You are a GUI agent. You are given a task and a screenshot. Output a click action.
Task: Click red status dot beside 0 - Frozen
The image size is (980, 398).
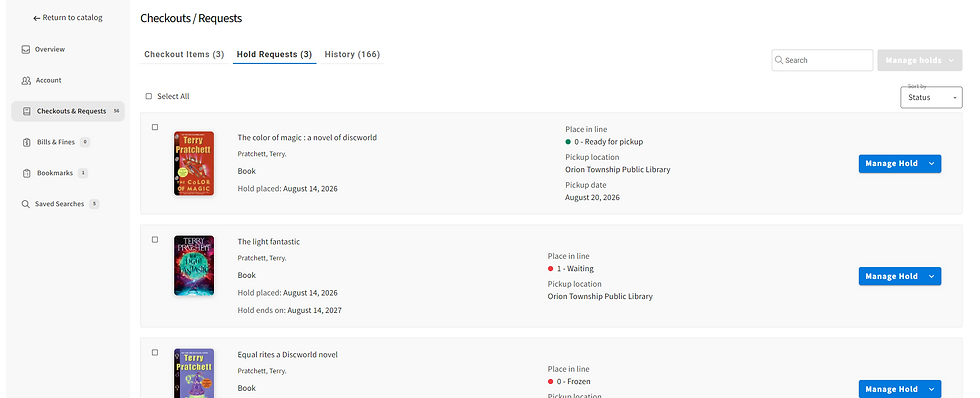[x=551, y=382]
